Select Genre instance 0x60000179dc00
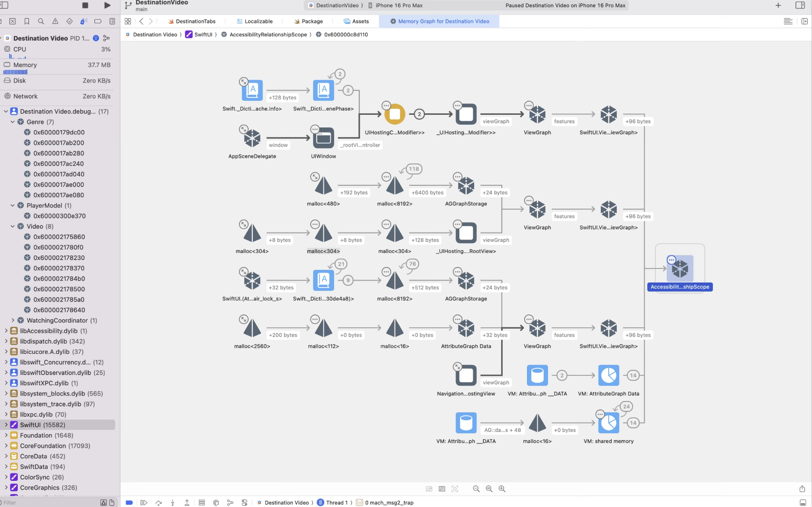The height and width of the screenshot is (507, 812). (58, 132)
